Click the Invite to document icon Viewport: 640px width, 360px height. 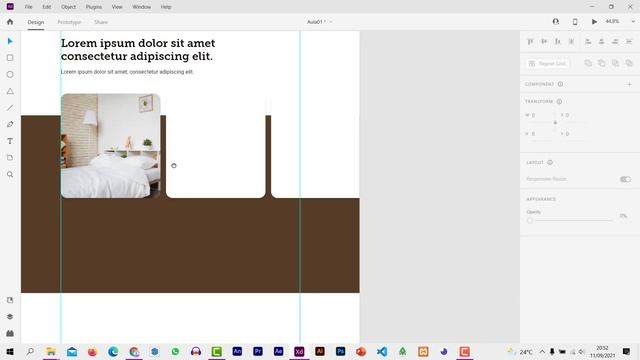click(x=556, y=22)
